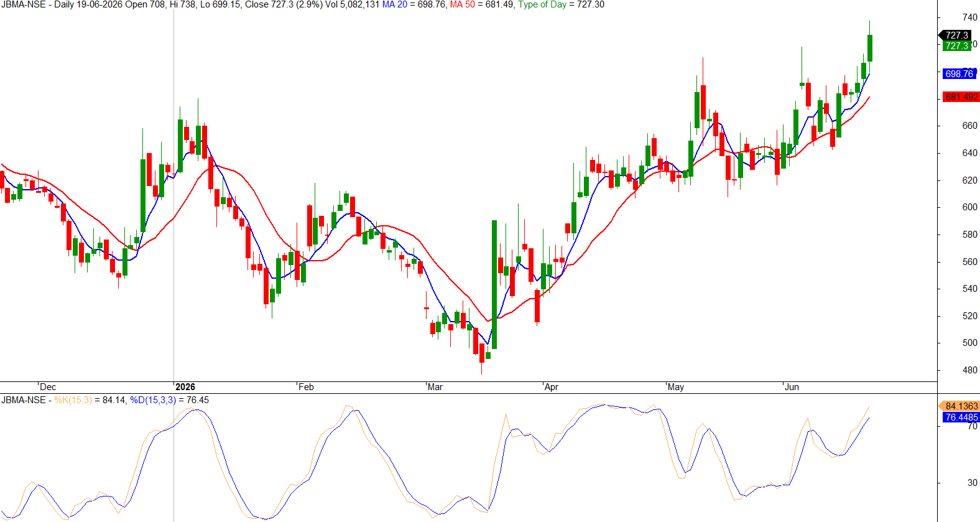Click the '2026' year marker on the time axis
Screen dimensions: 980x522
point(185,387)
